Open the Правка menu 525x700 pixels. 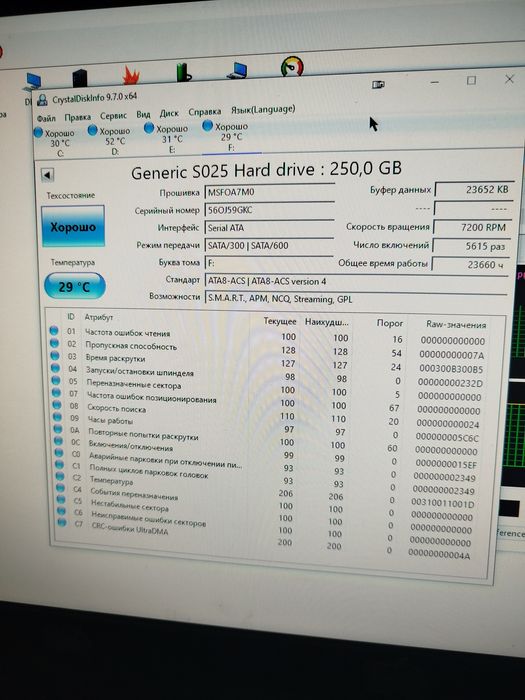pyautogui.click(x=77, y=117)
